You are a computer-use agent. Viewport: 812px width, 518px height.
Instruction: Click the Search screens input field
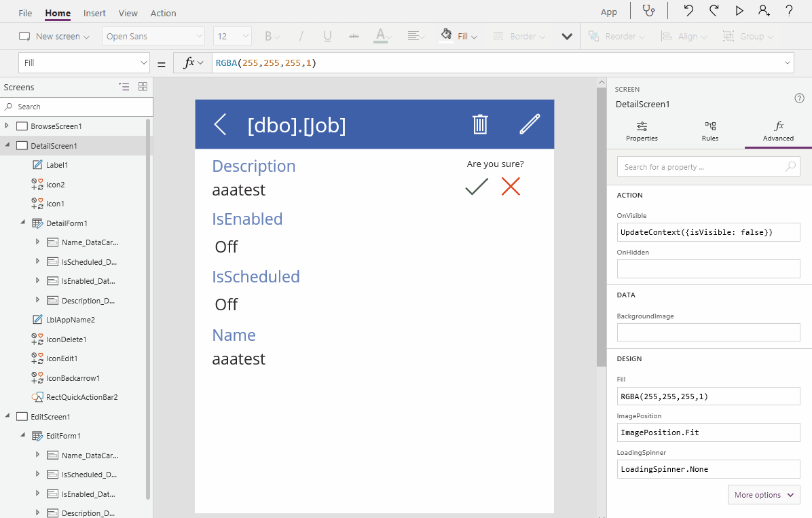pyautogui.click(x=77, y=107)
